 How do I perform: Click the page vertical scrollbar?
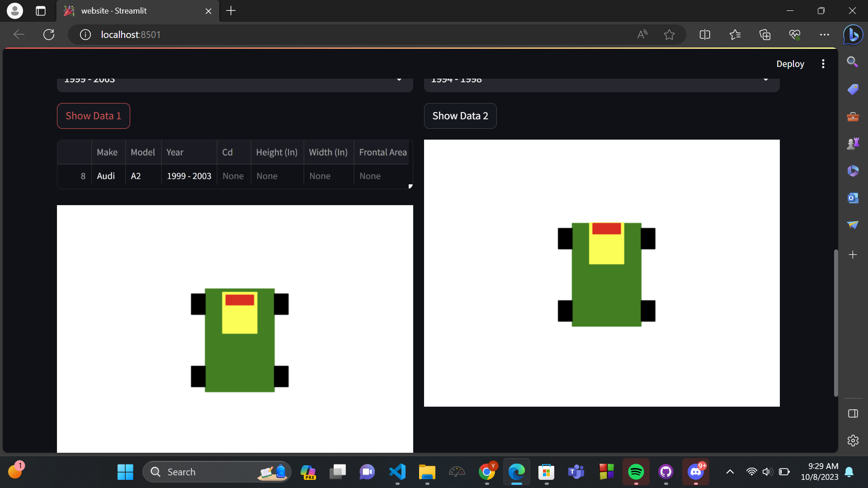pyautogui.click(x=835, y=323)
